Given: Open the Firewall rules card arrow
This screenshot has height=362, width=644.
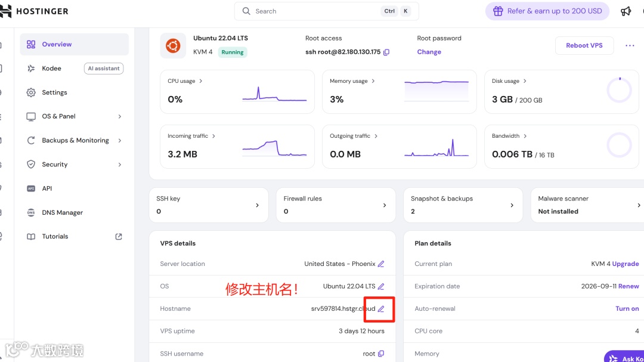Looking at the screenshot, I should pos(385,205).
